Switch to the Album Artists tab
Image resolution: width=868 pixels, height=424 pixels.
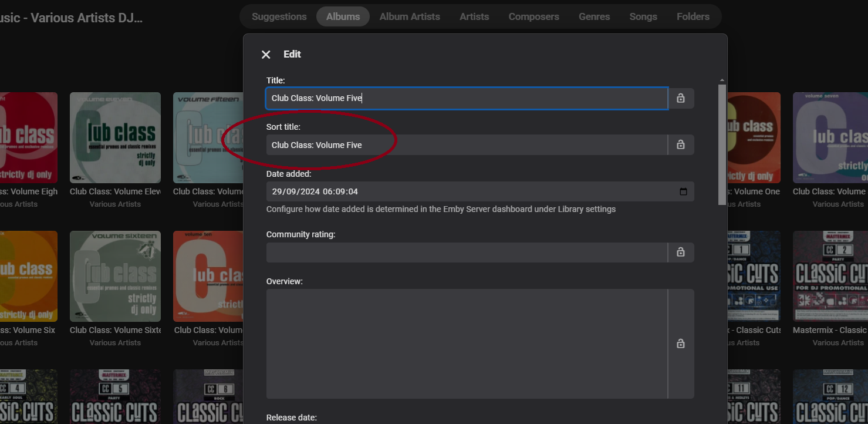pyautogui.click(x=410, y=16)
